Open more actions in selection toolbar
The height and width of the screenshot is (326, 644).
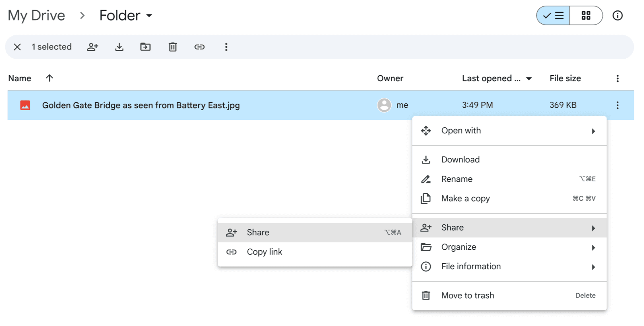click(226, 47)
